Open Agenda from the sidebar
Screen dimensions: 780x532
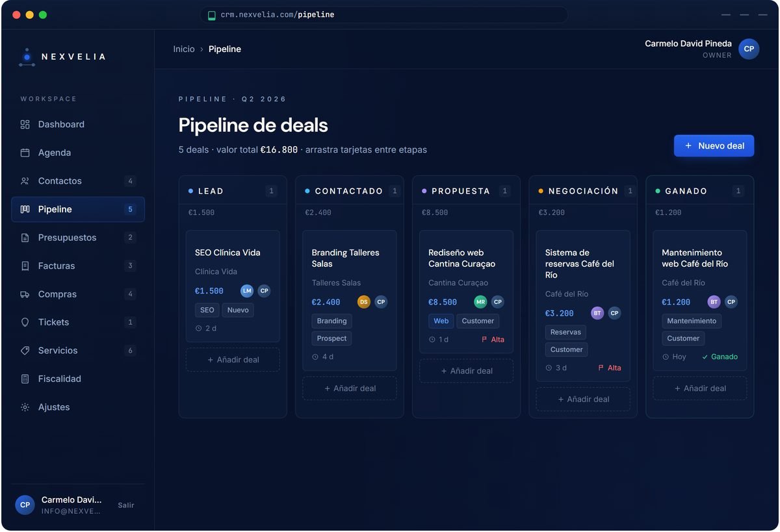point(78,153)
